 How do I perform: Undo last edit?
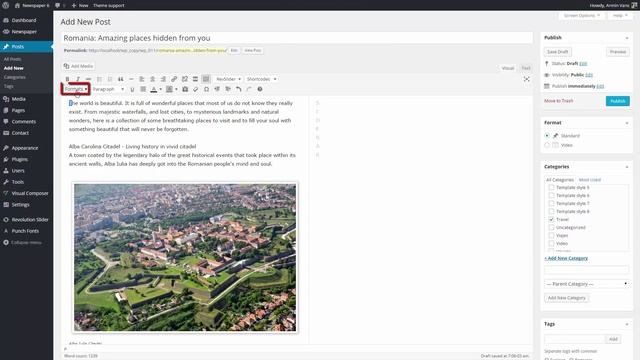(238, 89)
